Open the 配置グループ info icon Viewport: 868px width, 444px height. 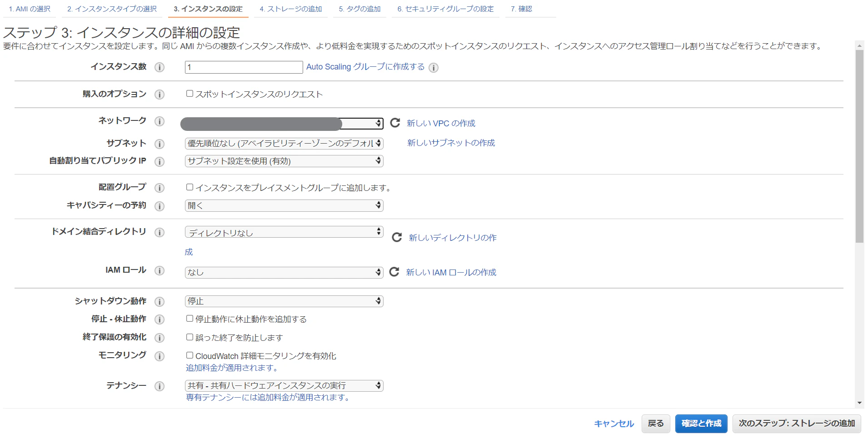160,188
